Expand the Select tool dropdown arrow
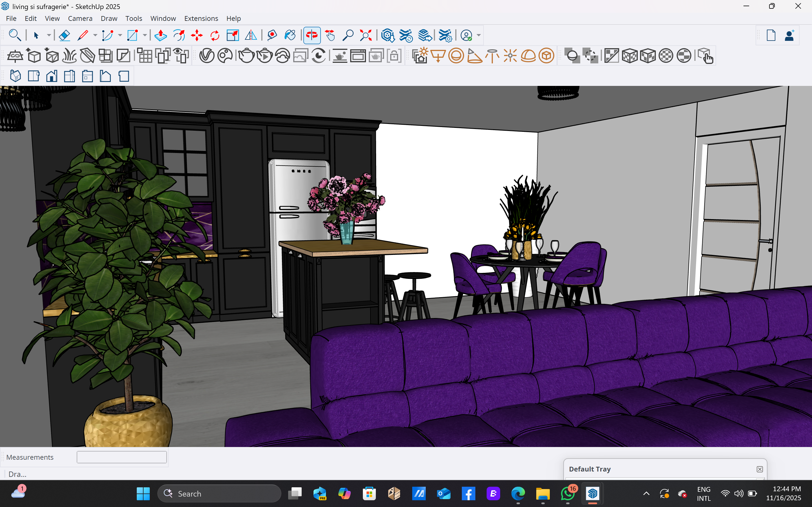812x507 pixels. tap(49, 35)
